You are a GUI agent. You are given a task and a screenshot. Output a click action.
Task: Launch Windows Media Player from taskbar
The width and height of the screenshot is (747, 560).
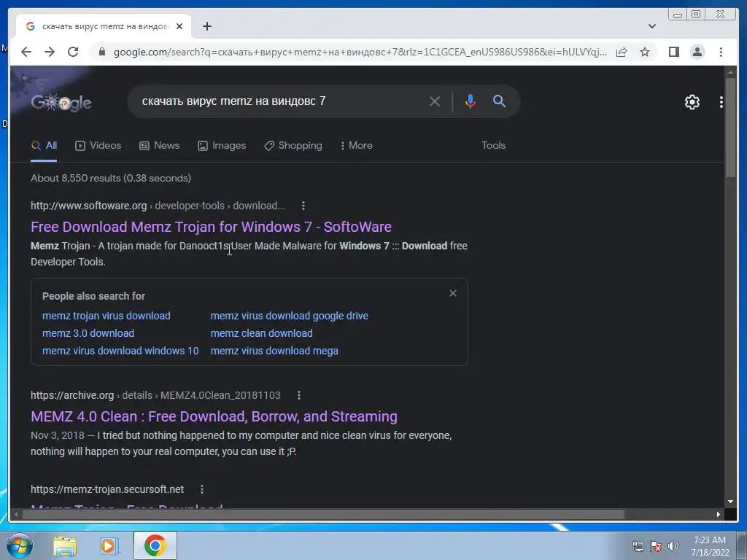click(x=109, y=545)
